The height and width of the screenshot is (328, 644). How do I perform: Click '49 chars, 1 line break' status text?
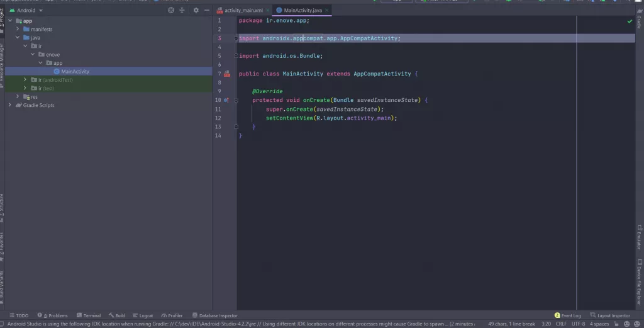511,324
